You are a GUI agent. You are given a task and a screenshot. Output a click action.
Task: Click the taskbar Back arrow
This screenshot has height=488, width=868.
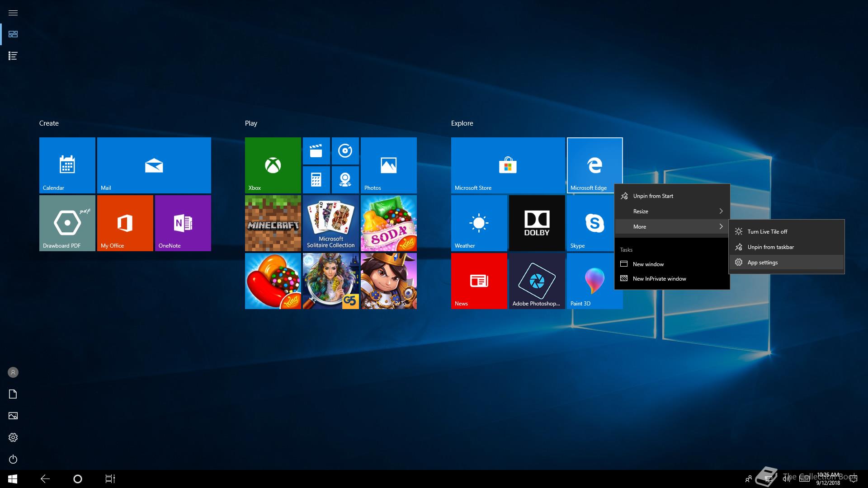[x=45, y=479]
